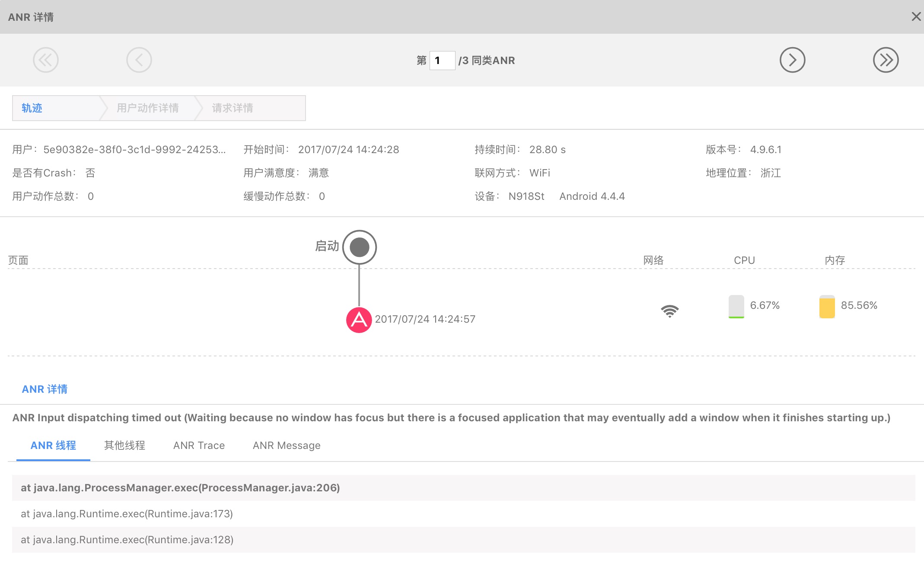Go to first ANR with double-left arrow
The width and height of the screenshot is (924, 564).
(45, 60)
